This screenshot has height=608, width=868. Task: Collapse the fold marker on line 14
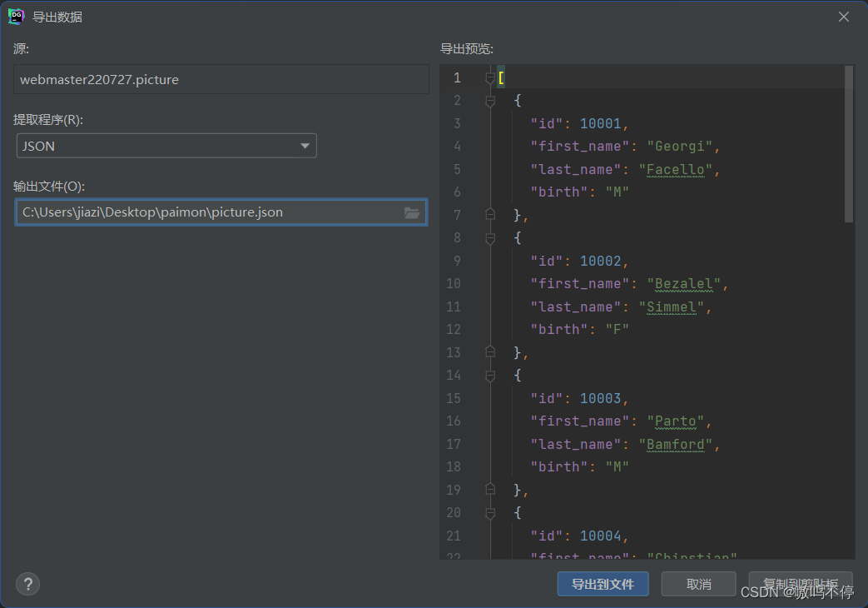tap(490, 376)
